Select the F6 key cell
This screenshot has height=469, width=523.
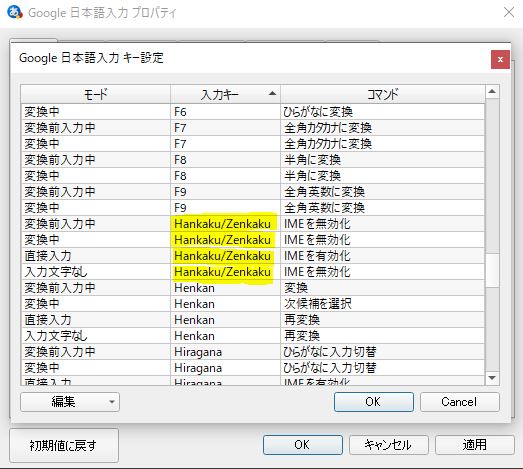click(x=225, y=112)
